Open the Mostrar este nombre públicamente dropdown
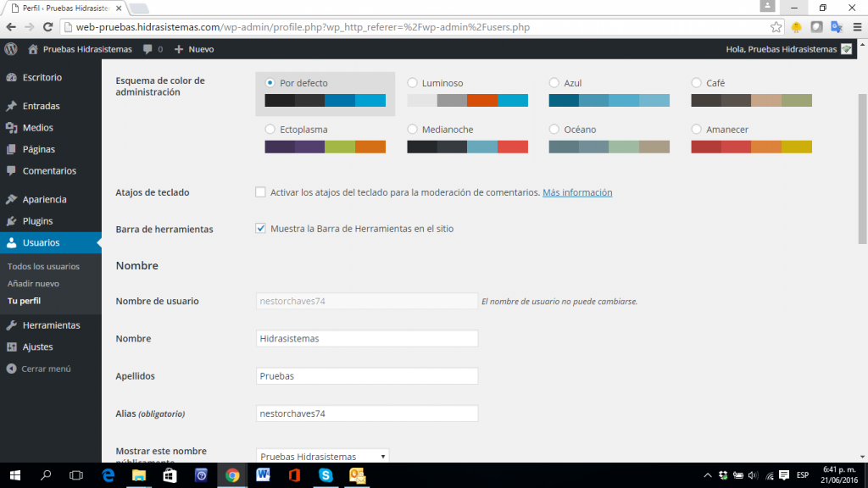The height and width of the screenshot is (488, 868). [322, 456]
